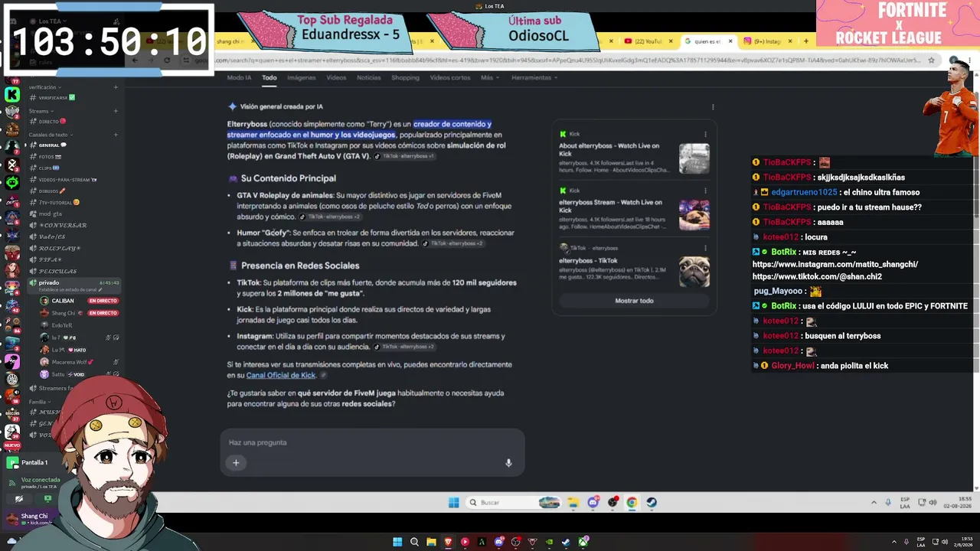Open the 'elterryboss - TikTok' result
This screenshot has width=980, height=551.
click(588, 261)
